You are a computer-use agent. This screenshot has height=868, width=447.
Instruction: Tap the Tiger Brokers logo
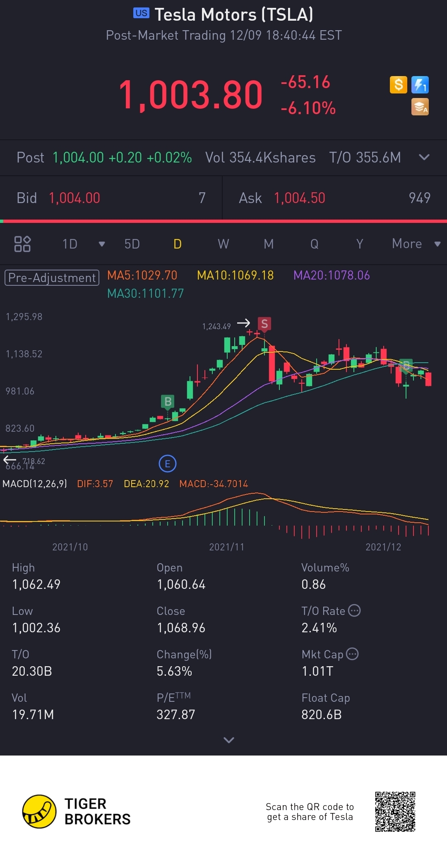tap(77, 811)
